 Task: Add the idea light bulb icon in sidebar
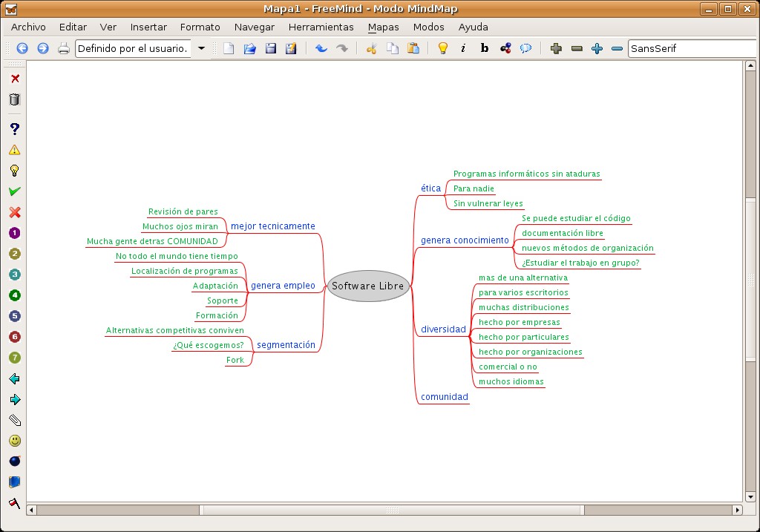pyautogui.click(x=15, y=171)
